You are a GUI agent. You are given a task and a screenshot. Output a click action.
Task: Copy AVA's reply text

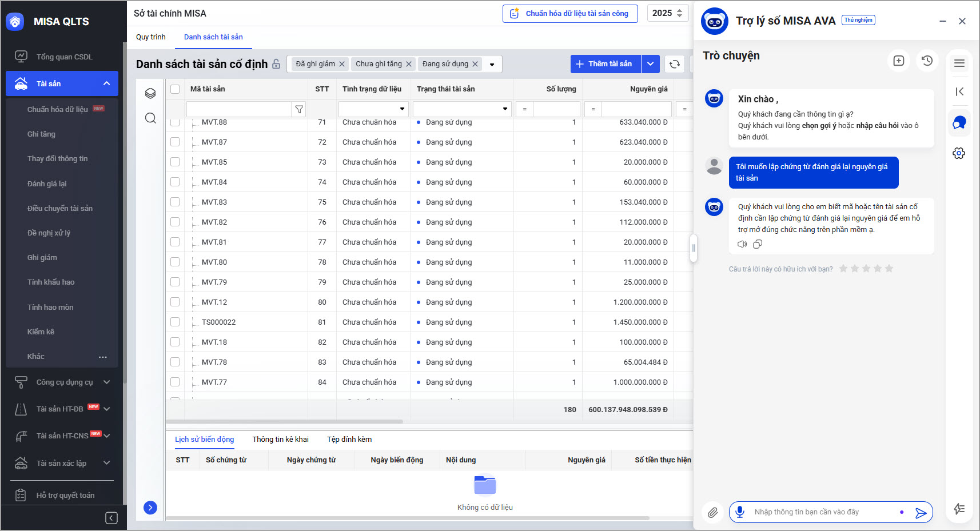pos(758,244)
